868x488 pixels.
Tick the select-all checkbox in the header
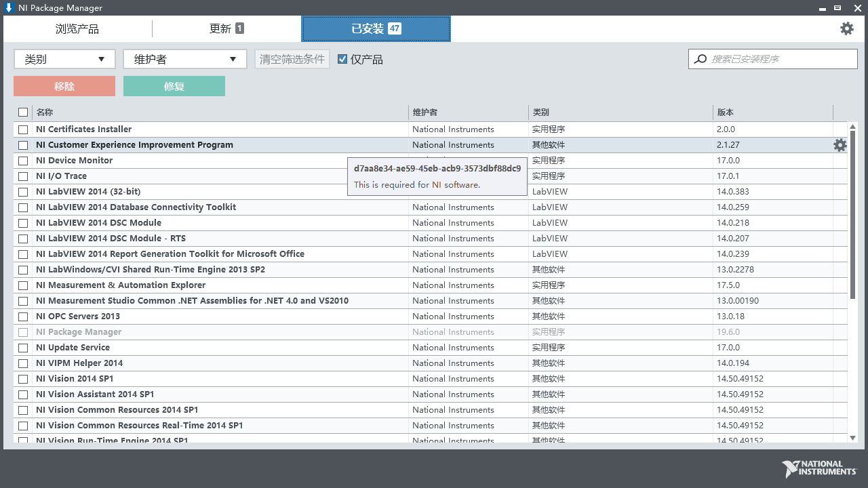tap(23, 113)
